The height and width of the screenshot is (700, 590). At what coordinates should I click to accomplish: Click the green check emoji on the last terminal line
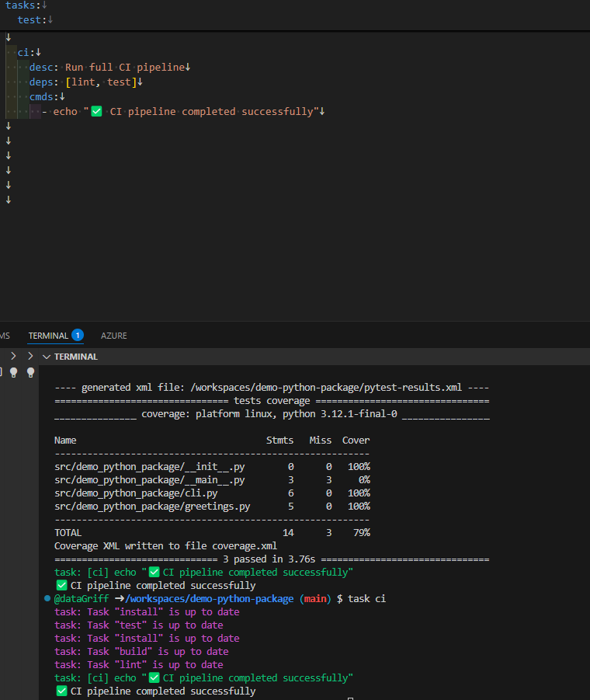click(x=61, y=691)
